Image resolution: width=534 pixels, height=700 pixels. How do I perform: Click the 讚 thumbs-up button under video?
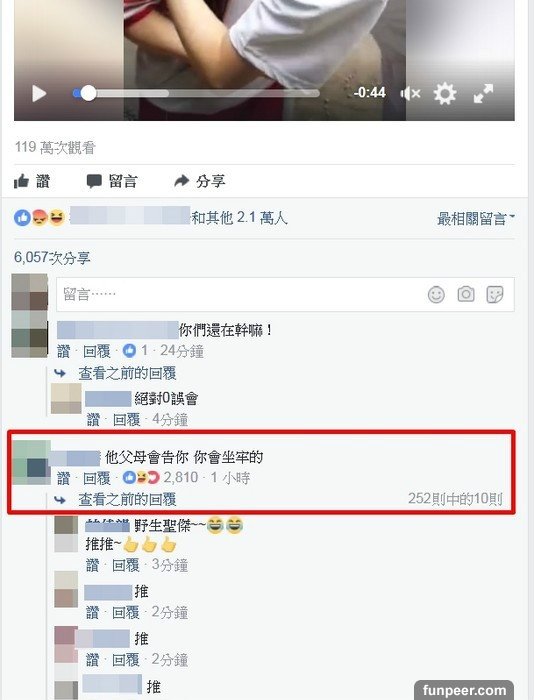pos(32,181)
